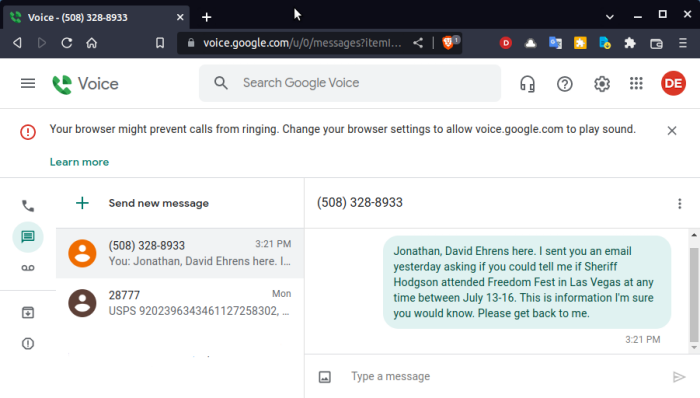Open the (508) 328-8933 conversation
The height and width of the screenshot is (398, 700).
[x=180, y=253]
